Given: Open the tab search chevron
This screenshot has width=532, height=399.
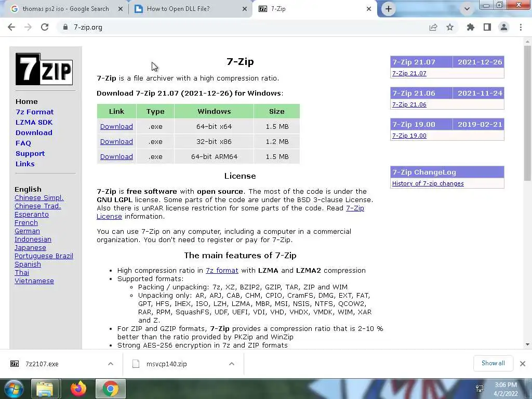Looking at the screenshot, I should click(x=467, y=9).
